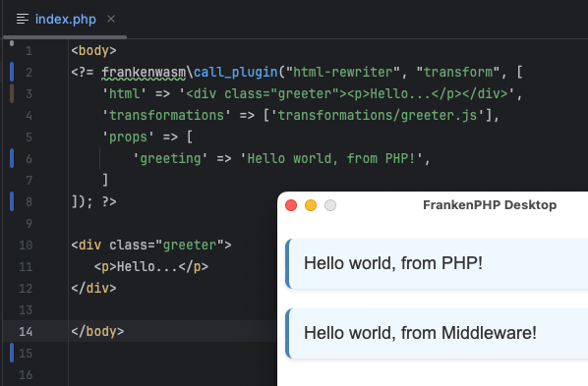
Task: Click 'transformations/greeter.js' path string
Action: (x=378, y=116)
